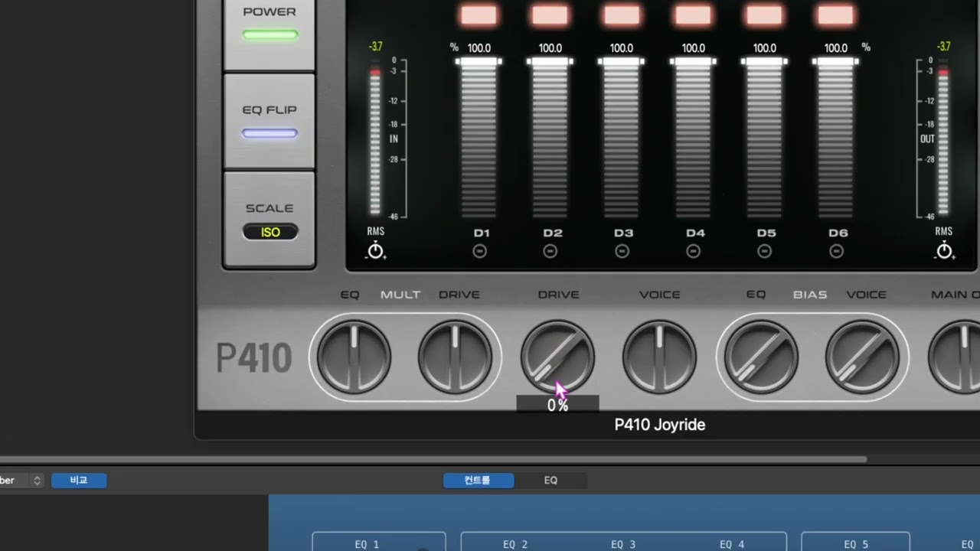Click the D5 level slider

[x=764, y=139]
